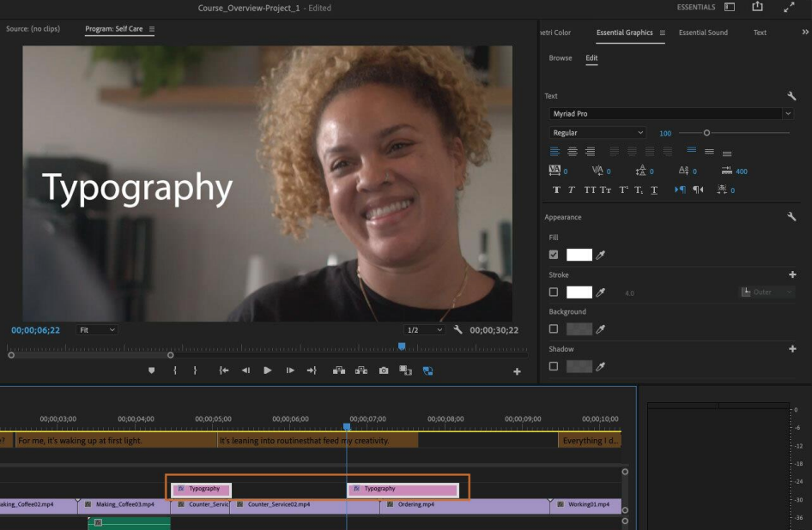This screenshot has height=530, width=812.
Task: Apply faux italic to the text
Action: coord(570,189)
